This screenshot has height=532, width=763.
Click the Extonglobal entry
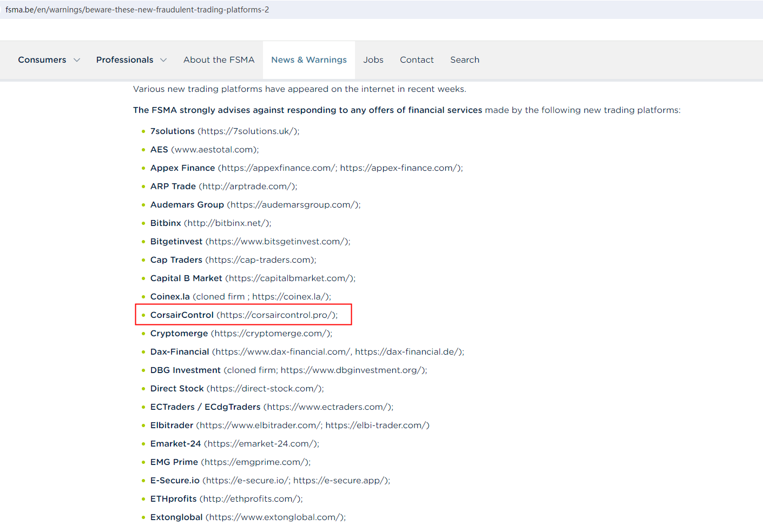pyautogui.click(x=176, y=517)
